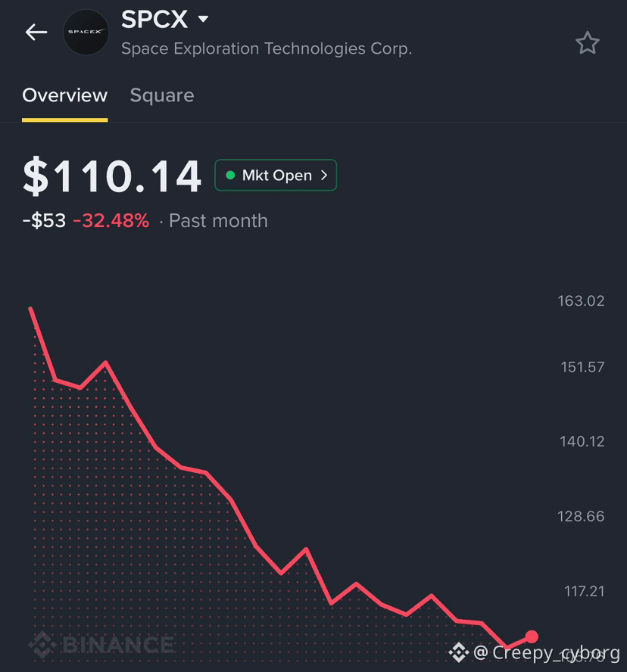Tap the -32.48% change figure
The width and height of the screenshot is (627, 672).
[111, 221]
